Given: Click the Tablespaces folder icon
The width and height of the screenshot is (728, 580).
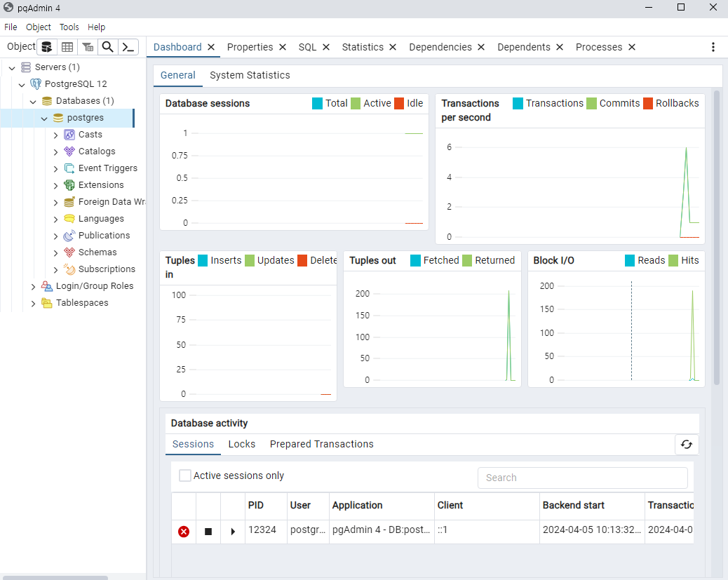Looking at the screenshot, I should [x=47, y=303].
